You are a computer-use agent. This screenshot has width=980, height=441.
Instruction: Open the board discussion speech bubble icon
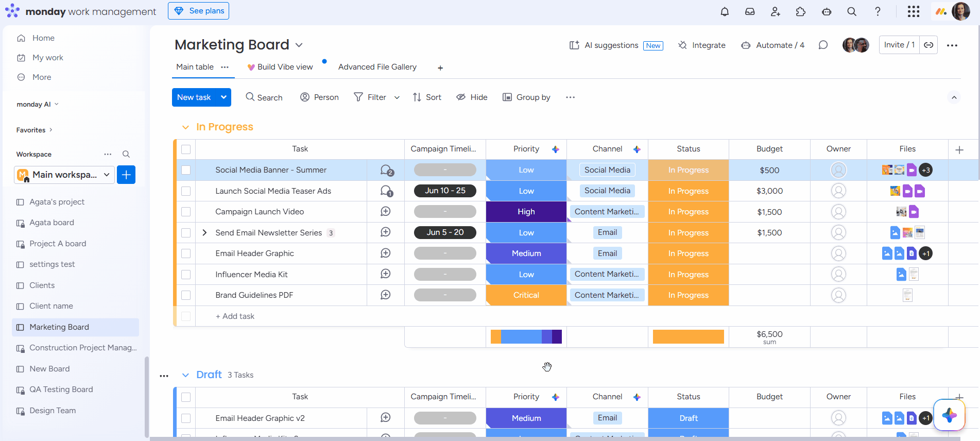pos(823,45)
